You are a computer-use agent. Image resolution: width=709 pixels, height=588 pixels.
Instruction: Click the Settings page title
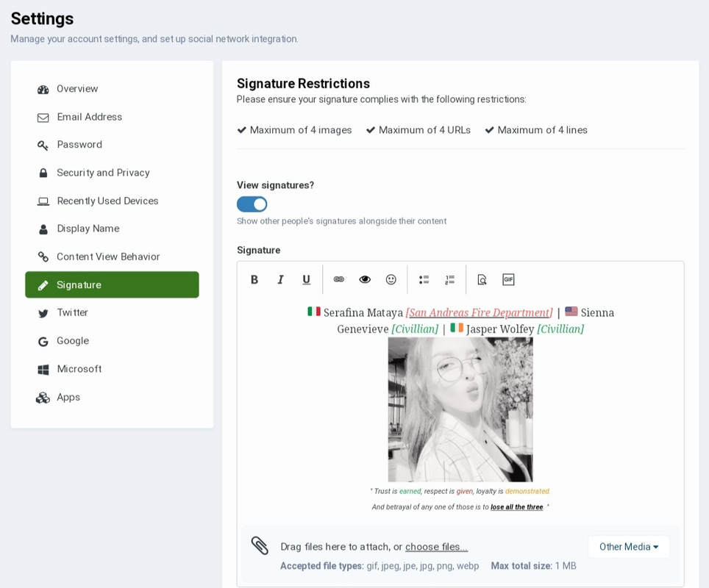(x=42, y=19)
